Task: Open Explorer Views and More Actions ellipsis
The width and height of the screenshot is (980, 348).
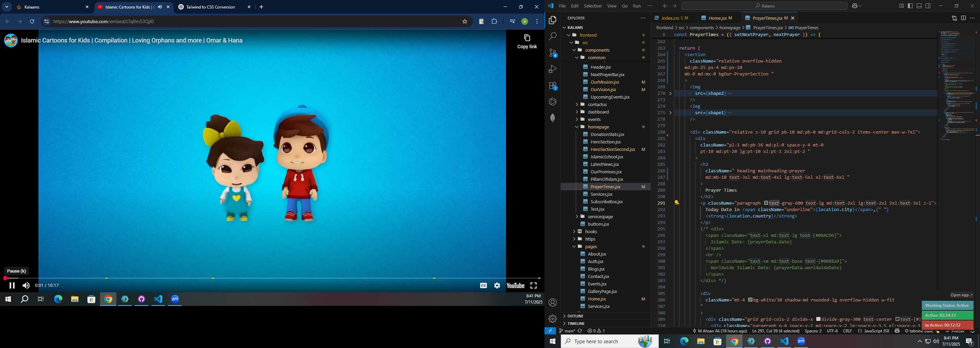Action: [x=643, y=18]
